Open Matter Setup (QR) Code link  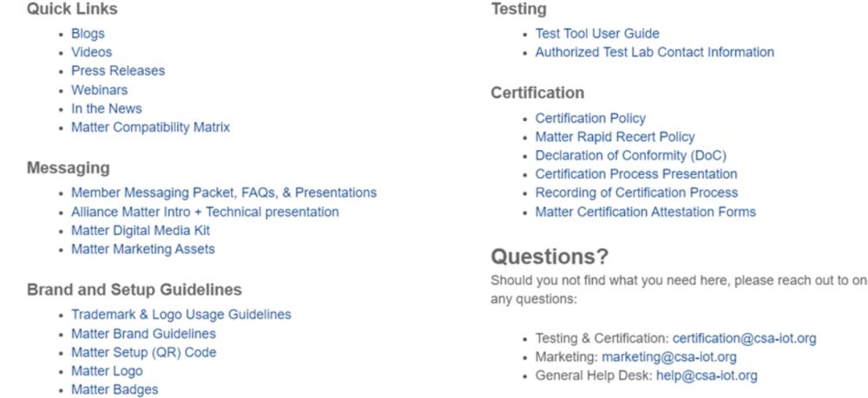point(143,352)
